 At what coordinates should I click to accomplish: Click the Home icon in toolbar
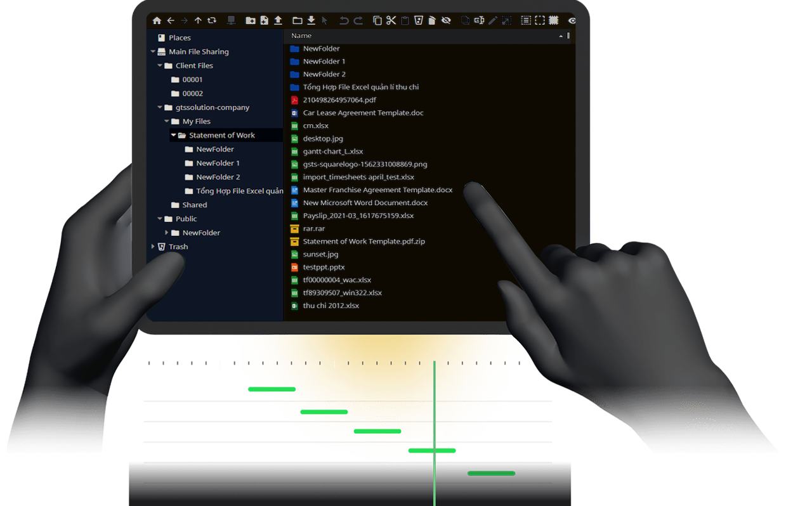[x=157, y=21]
